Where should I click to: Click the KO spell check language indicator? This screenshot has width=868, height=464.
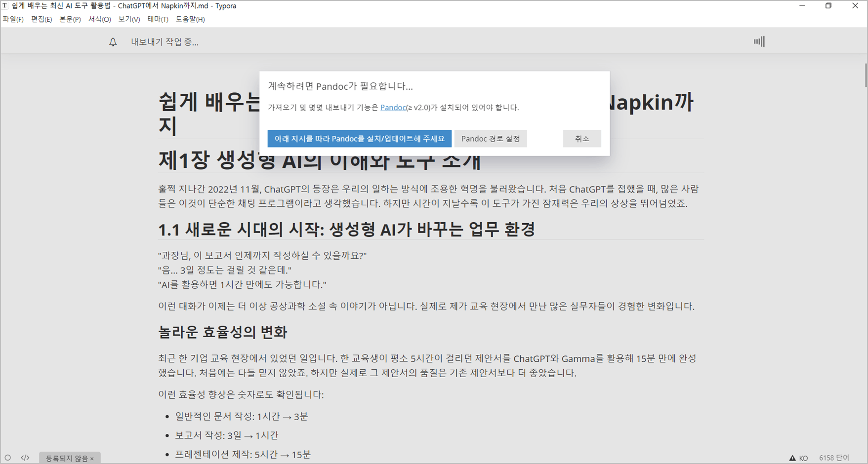803,458
